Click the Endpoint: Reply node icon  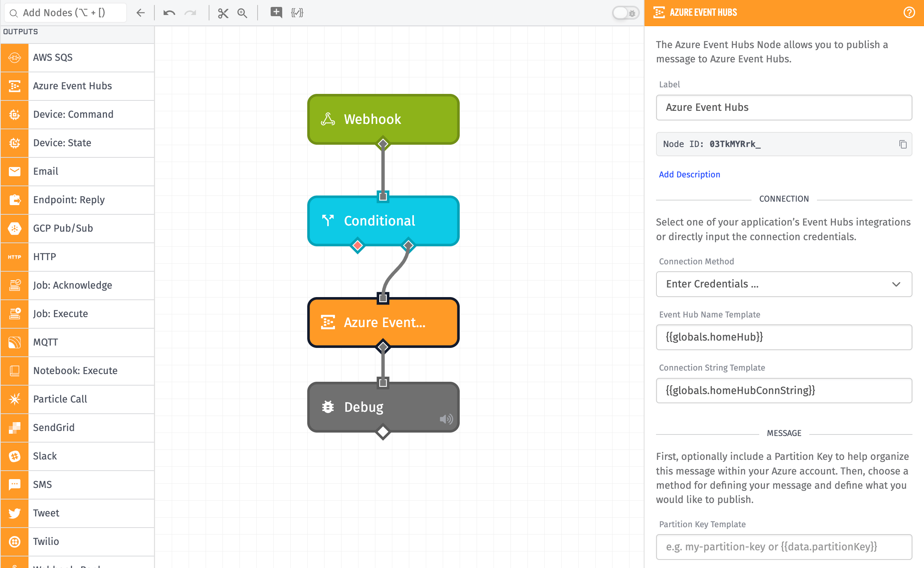pos(15,200)
